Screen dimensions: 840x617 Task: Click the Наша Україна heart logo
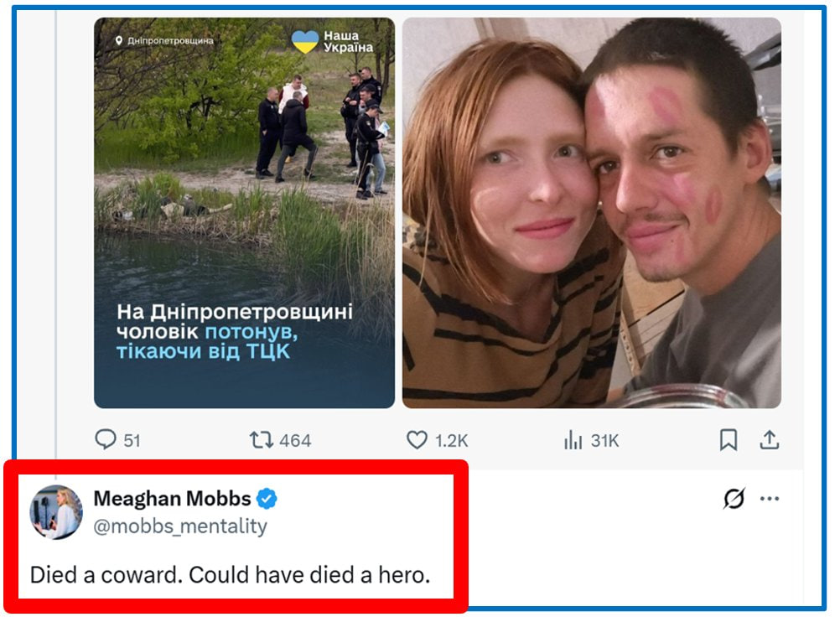pos(305,41)
